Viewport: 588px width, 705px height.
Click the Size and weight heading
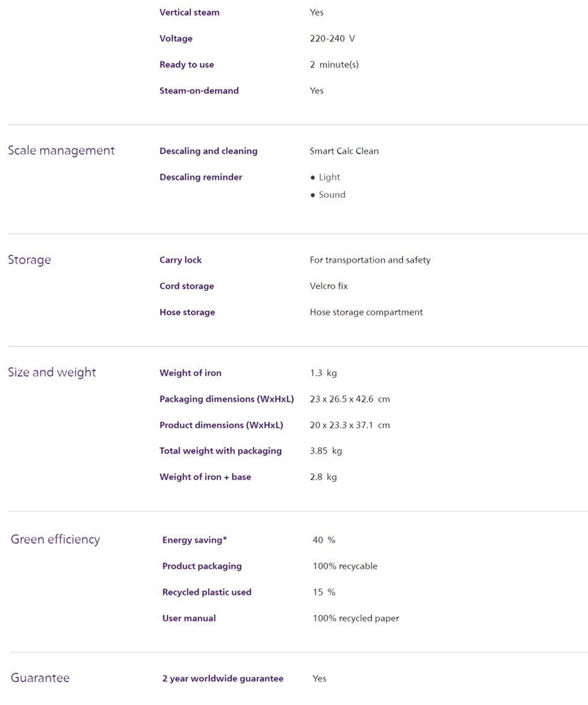click(x=52, y=372)
